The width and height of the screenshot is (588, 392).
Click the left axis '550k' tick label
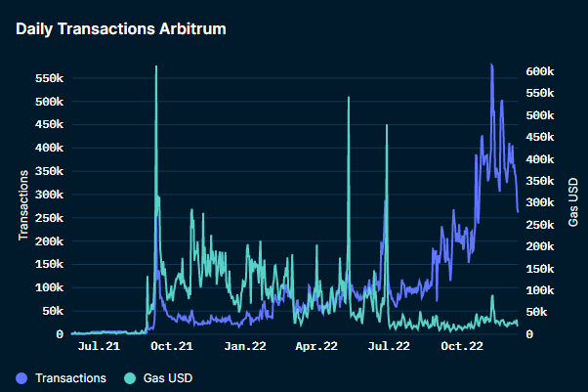point(50,78)
